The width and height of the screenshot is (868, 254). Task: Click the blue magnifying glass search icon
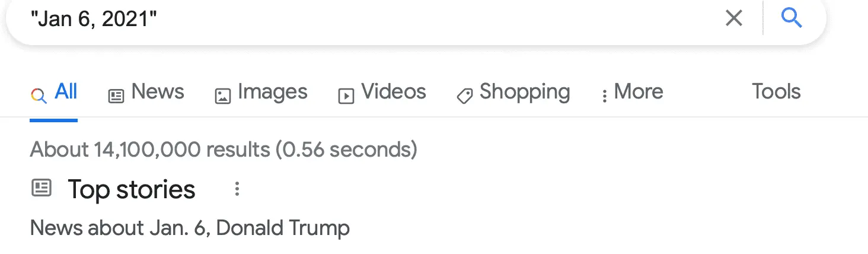click(792, 18)
